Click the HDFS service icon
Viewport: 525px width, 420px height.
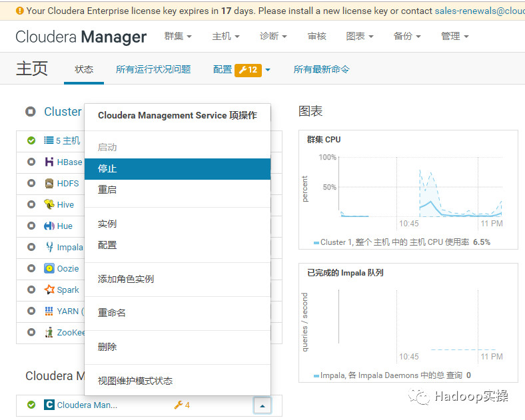point(49,183)
